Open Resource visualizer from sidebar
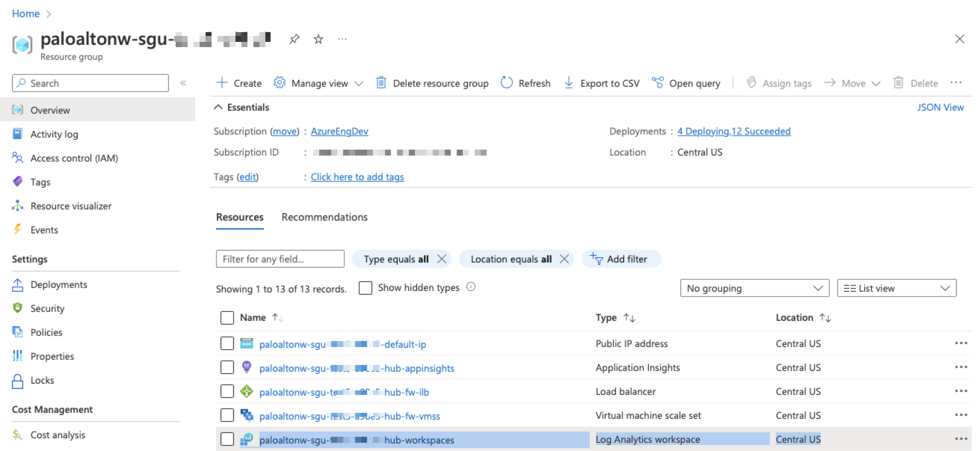Screen dimensions: 980x451 click(x=71, y=206)
